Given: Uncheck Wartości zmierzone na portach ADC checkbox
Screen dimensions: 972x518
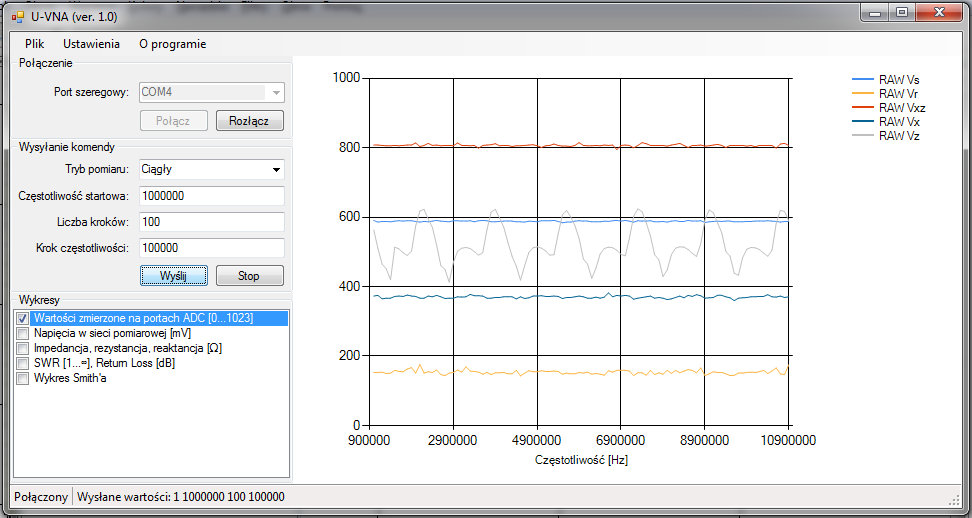Looking at the screenshot, I should [23, 318].
